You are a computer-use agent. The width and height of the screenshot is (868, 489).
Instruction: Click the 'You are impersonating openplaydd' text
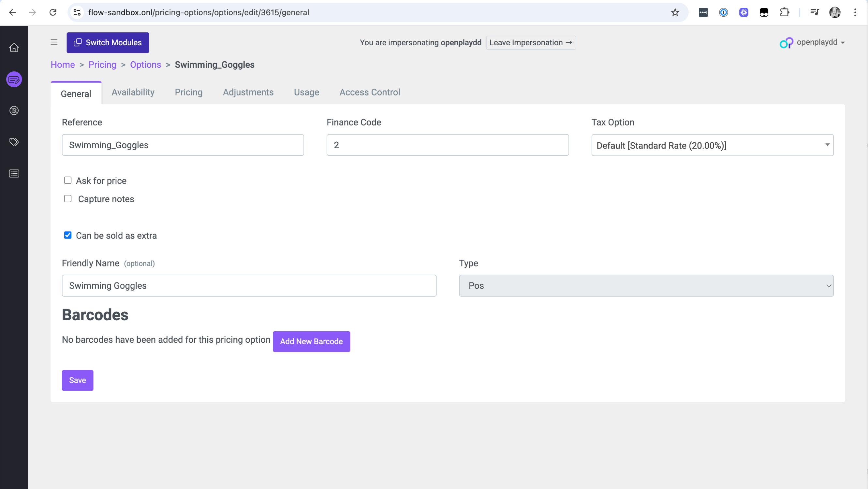point(420,42)
